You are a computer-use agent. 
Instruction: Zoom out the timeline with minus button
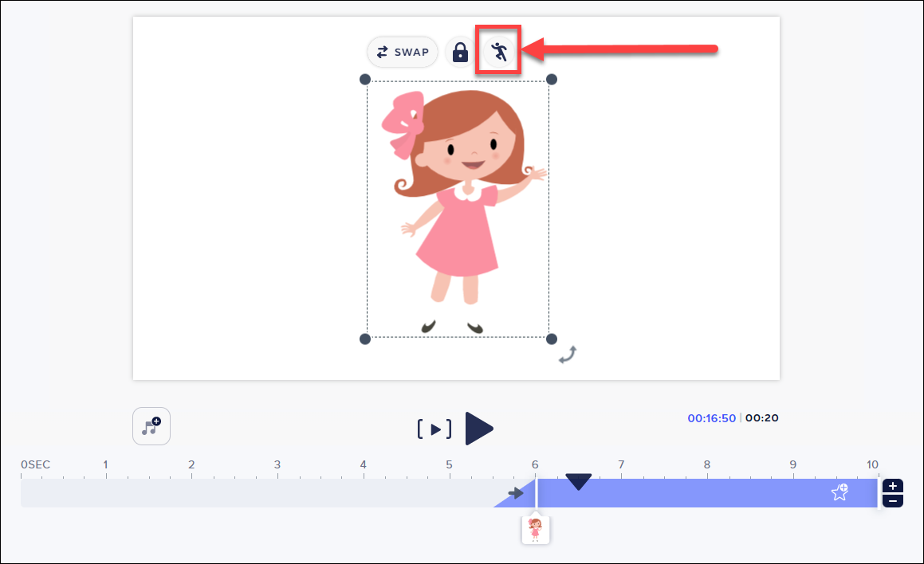click(894, 501)
